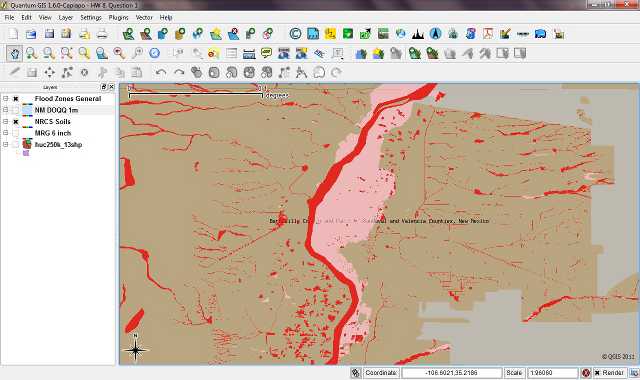Image resolution: width=640 pixels, height=380 pixels.
Task: Click the Refresh map icon
Action: tap(154, 53)
